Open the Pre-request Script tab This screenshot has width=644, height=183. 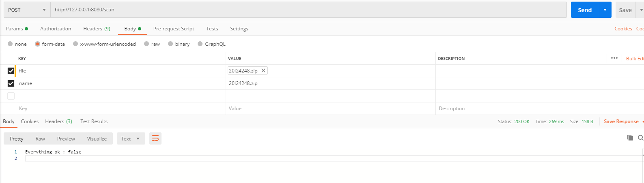pyautogui.click(x=174, y=29)
